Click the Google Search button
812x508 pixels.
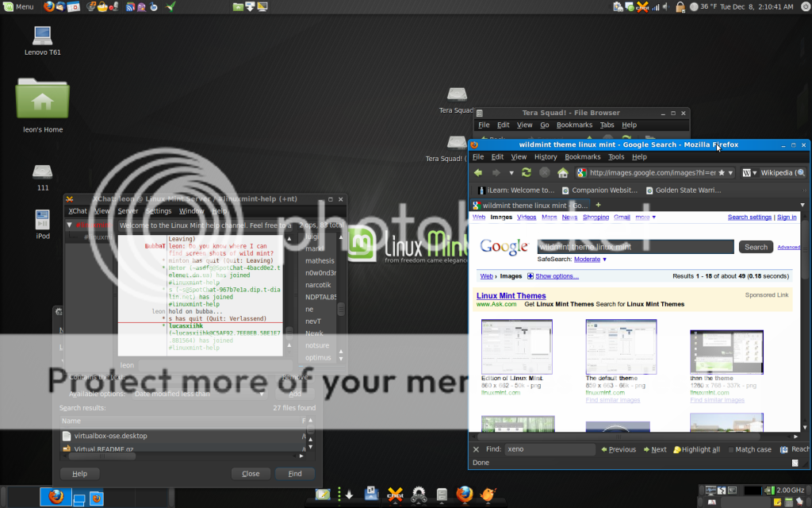click(x=756, y=247)
